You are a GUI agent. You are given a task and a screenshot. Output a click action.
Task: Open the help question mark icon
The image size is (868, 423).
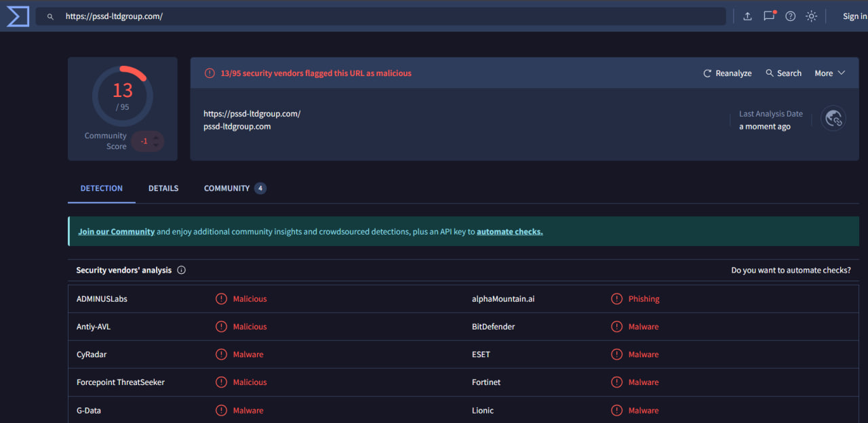click(x=790, y=16)
